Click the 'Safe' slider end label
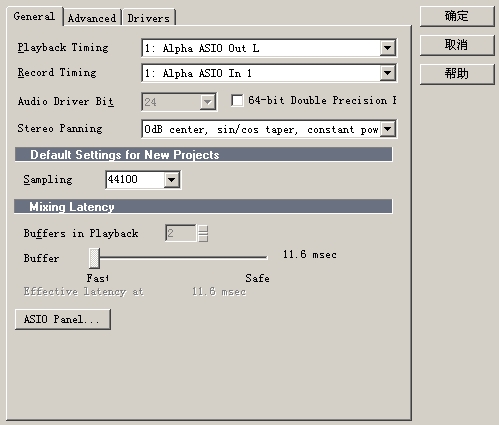The height and width of the screenshot is (425, 499). [x=257, y=278]
